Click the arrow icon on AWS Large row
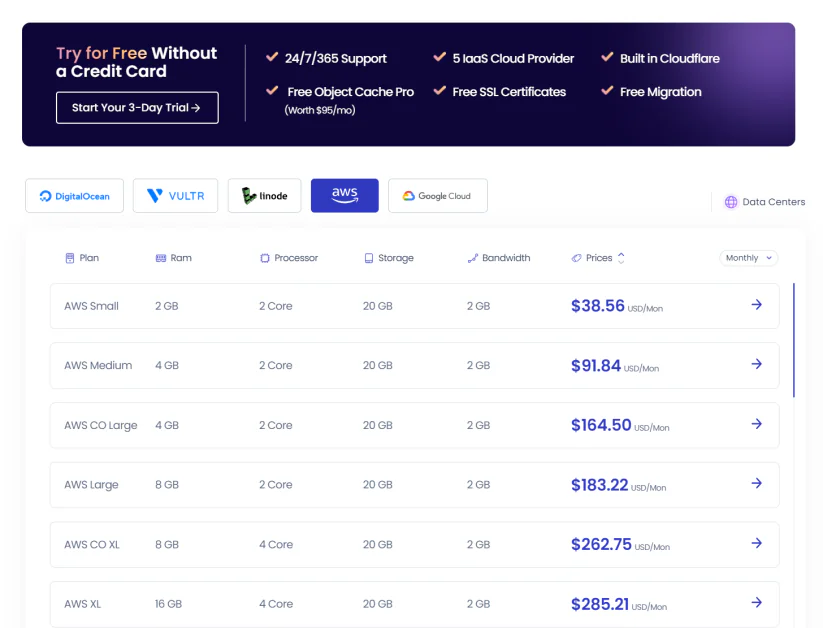This screenshot has width=823, height=628. point(756,484)
